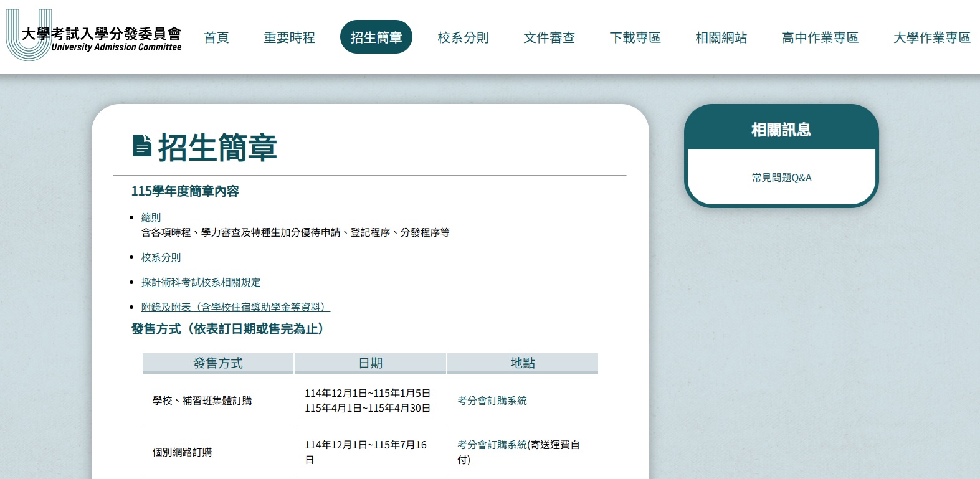Open 附錄及附表 appendix link

(235, 307)
